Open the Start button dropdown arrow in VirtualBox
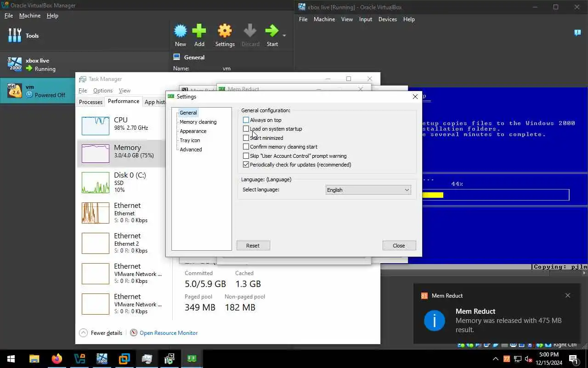Screen dimensions: 588x368 click(284, 35)
